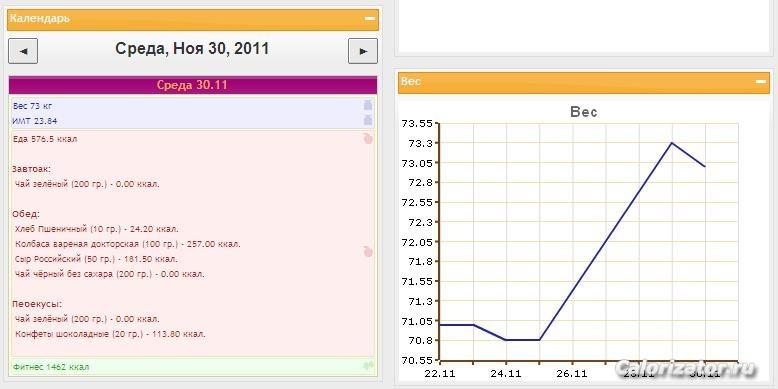Select the Сыр Российский food entry
This screenshot has height=389, width=778.
click(96, 259)
